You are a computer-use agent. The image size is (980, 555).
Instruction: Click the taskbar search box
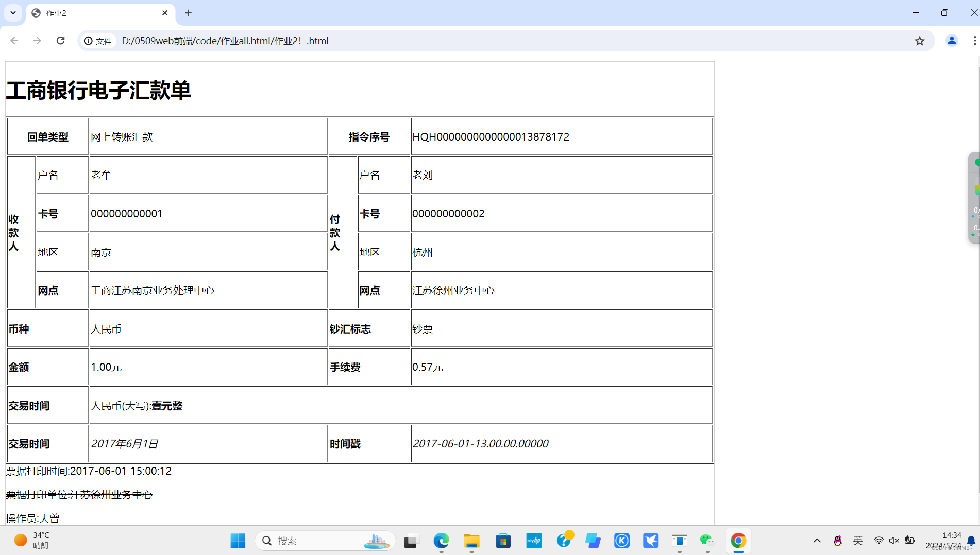pos(325,541)
